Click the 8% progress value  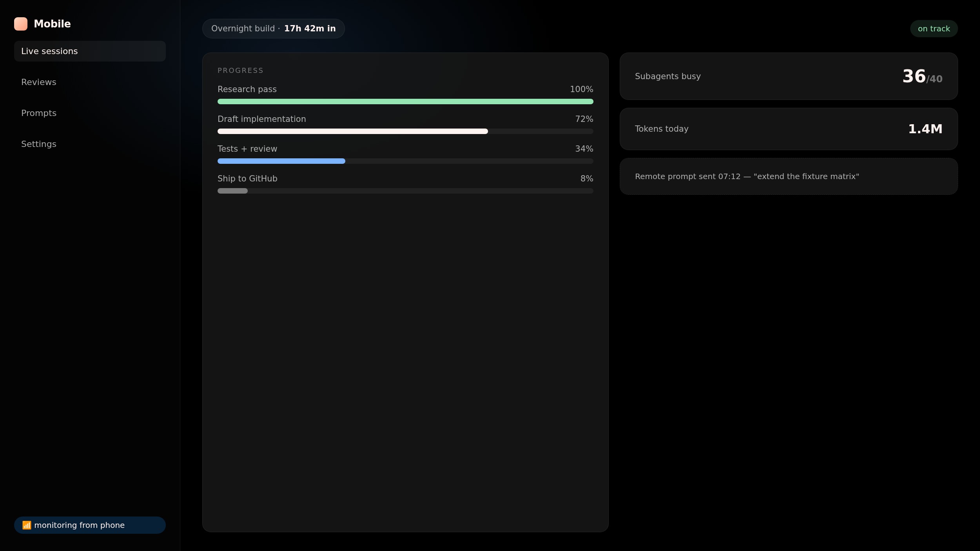[587, 179]
